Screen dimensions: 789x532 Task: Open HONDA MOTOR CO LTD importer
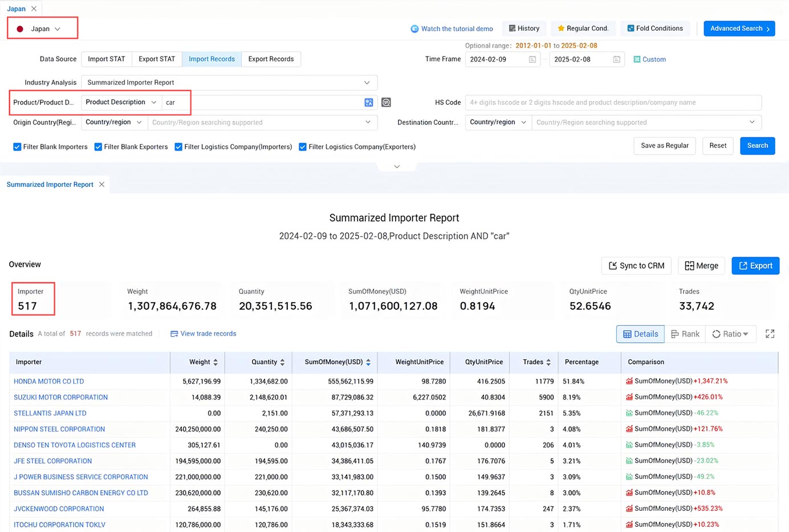tap(49, 381)
